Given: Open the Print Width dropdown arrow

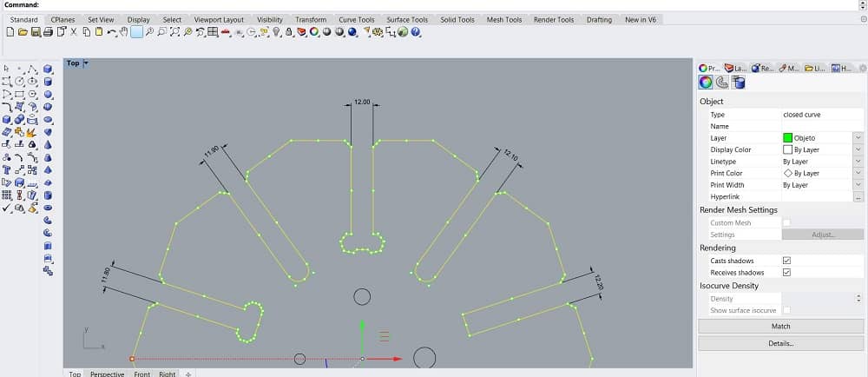Looking at the screenshot, I should click(x=858, y=185).
